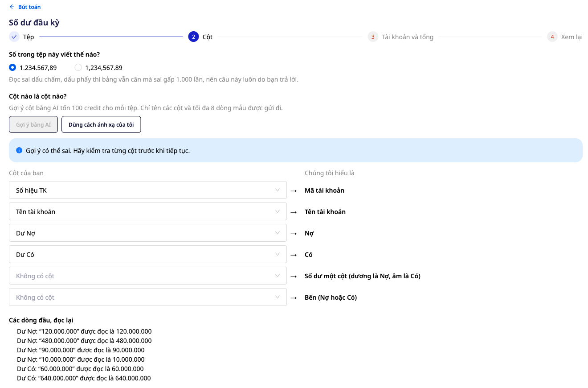Click the step 4 circle for Xem lại
This screenshot has width=588, height=388.
(x=552, y=37)
